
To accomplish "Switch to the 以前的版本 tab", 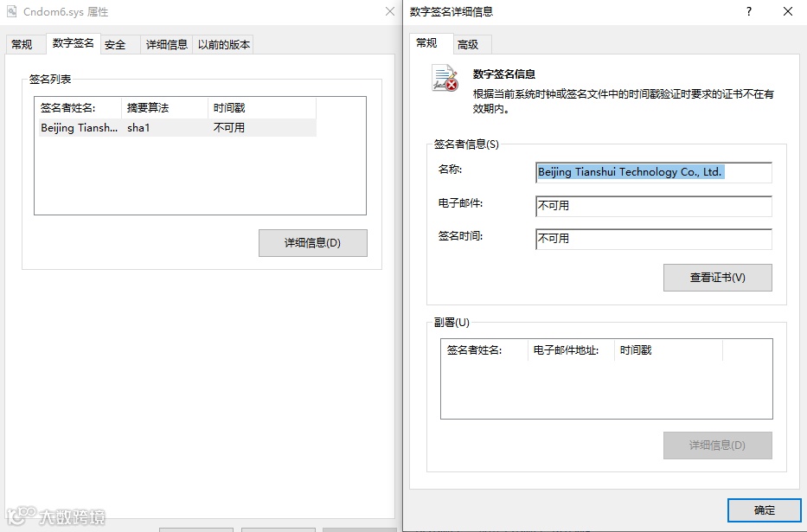I will (224, 44).
